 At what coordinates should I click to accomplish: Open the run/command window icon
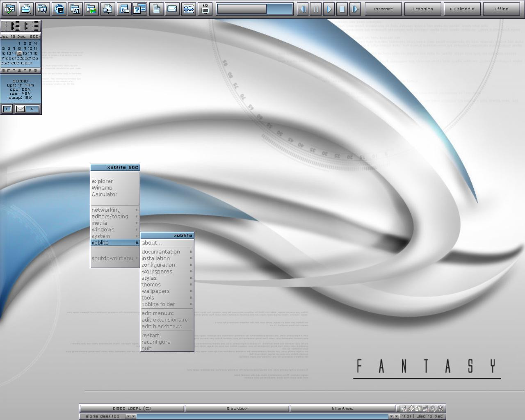124,9
